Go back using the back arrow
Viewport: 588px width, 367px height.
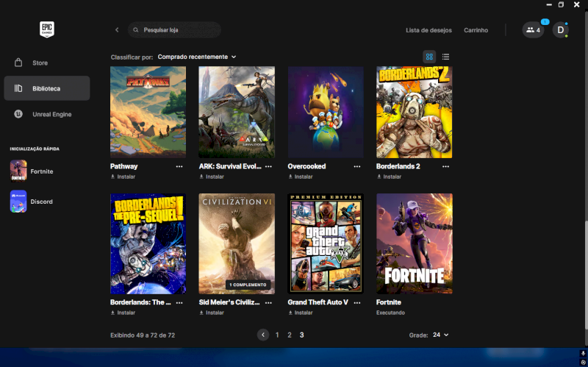[117, 30]
